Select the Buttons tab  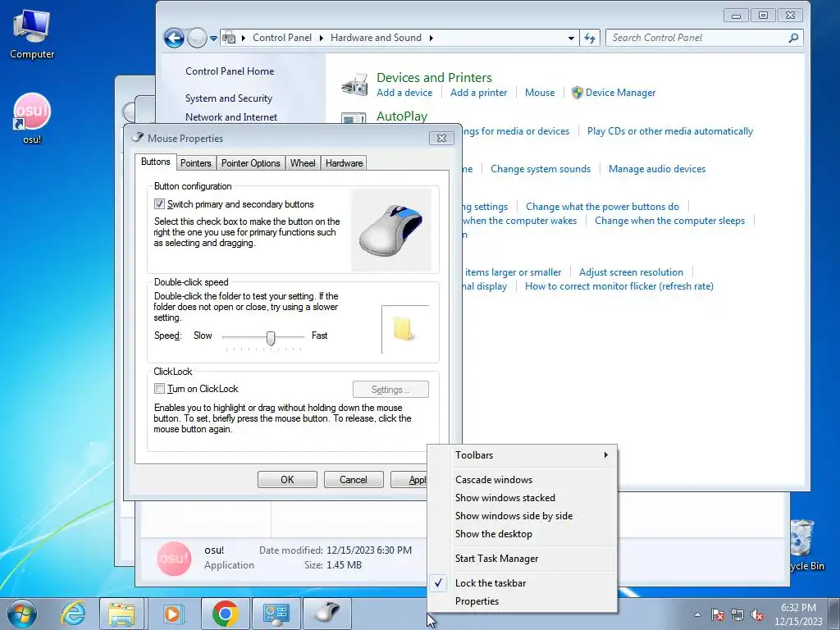coord(155,162)
